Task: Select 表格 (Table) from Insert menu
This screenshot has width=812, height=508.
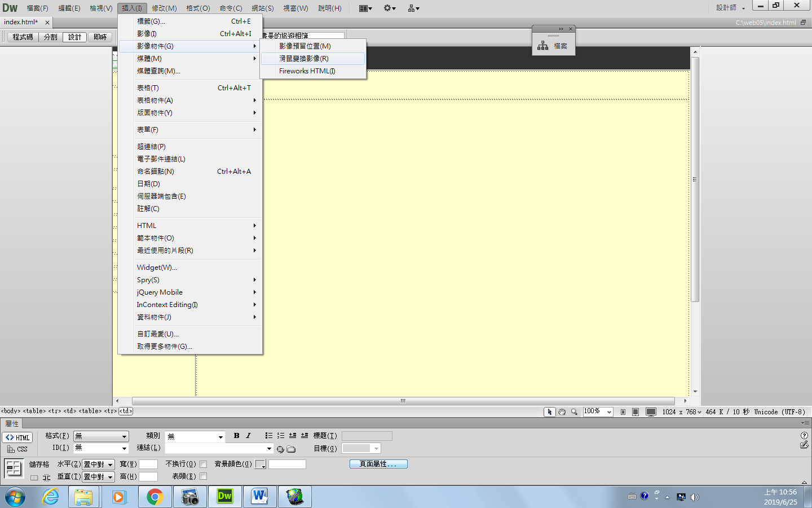Action: click(x=148, y=88)
